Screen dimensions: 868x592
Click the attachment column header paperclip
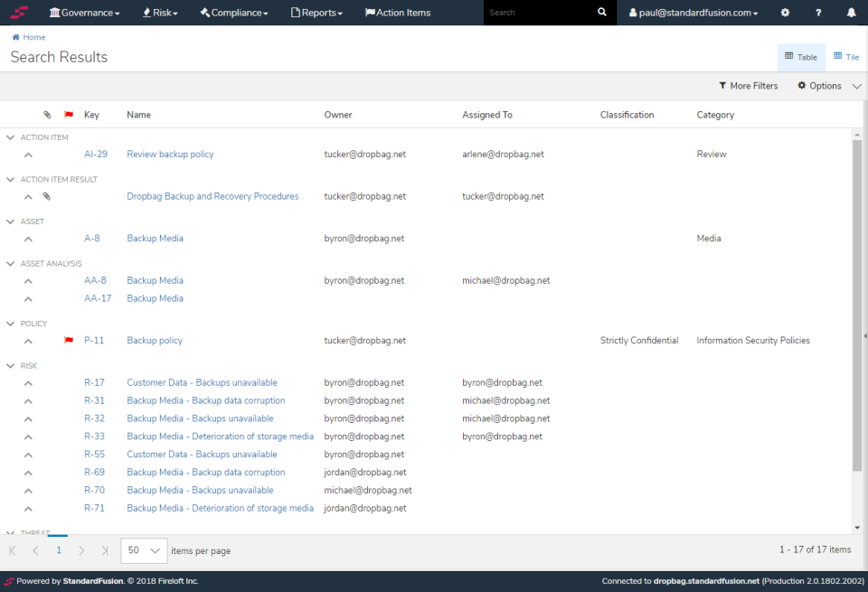[47, 115]
